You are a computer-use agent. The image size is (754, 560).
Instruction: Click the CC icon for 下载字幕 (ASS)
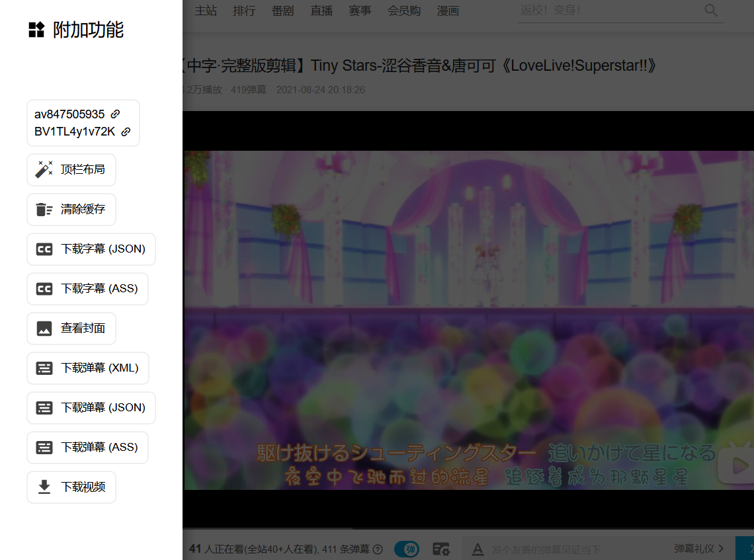(44, 289)
